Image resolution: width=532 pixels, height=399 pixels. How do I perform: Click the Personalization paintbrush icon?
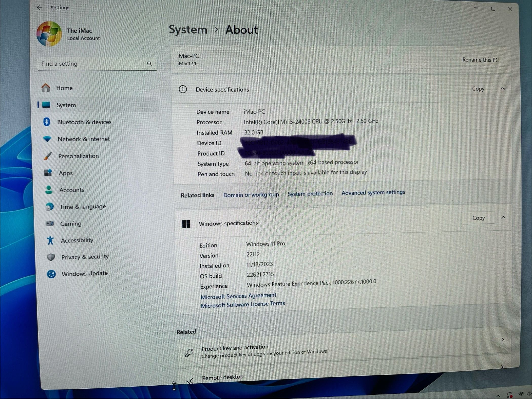click(x=48, y=156)
